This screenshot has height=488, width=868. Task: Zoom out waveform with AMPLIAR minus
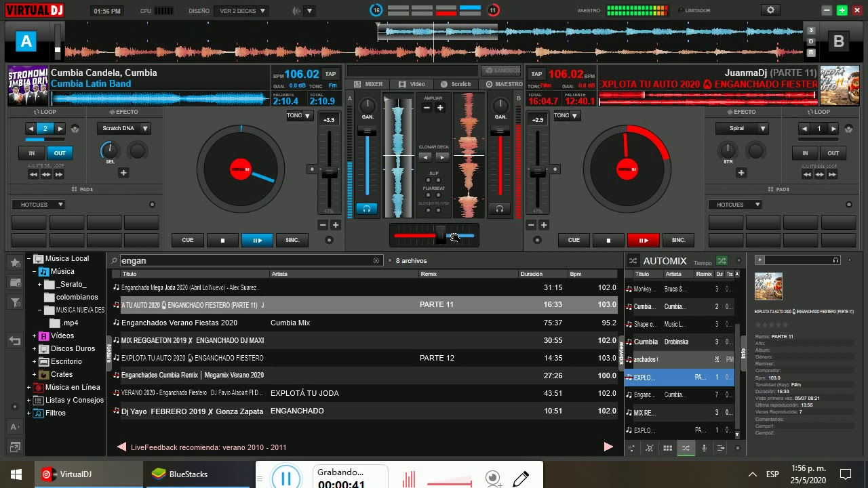pos(427,108)
